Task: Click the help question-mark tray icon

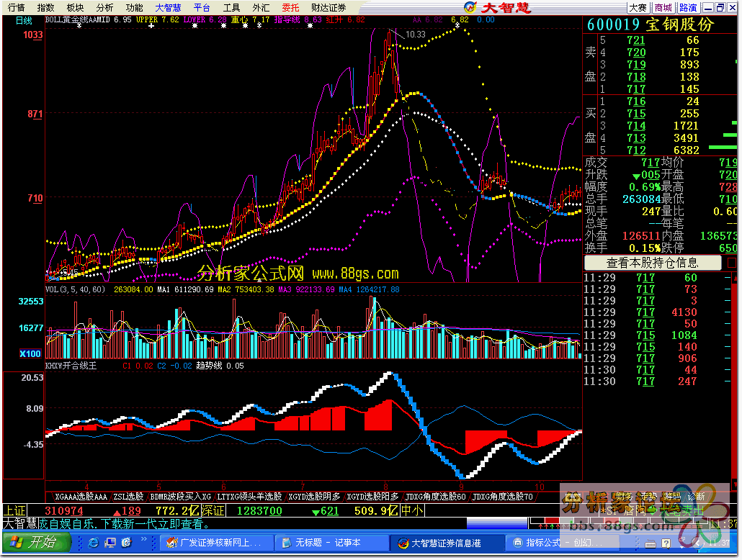Action: 666,543
